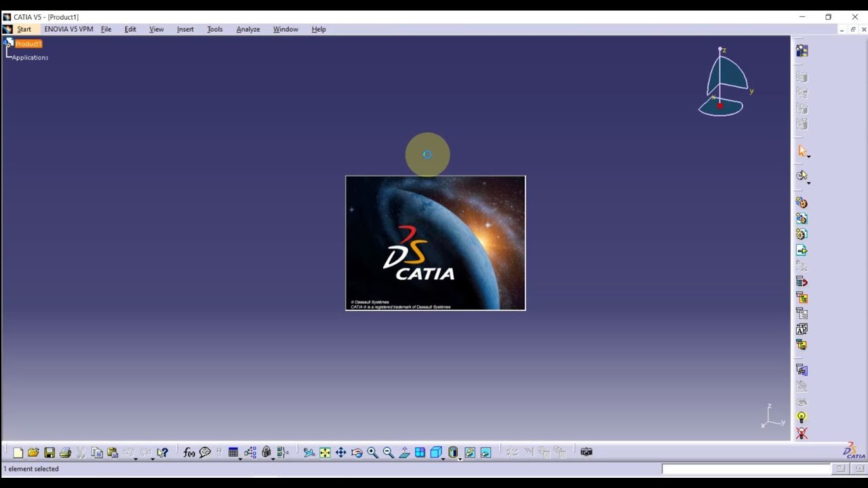The image size is (868, 488).
Task: Click the Design Table grid icon
Action: pos(233,452)
